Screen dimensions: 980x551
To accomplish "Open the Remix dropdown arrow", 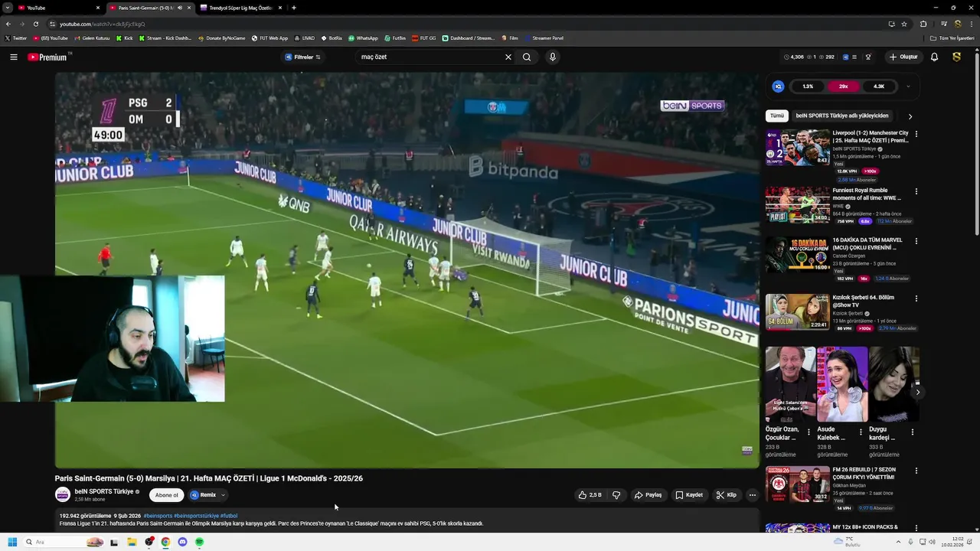I will [x=223, y=495].
